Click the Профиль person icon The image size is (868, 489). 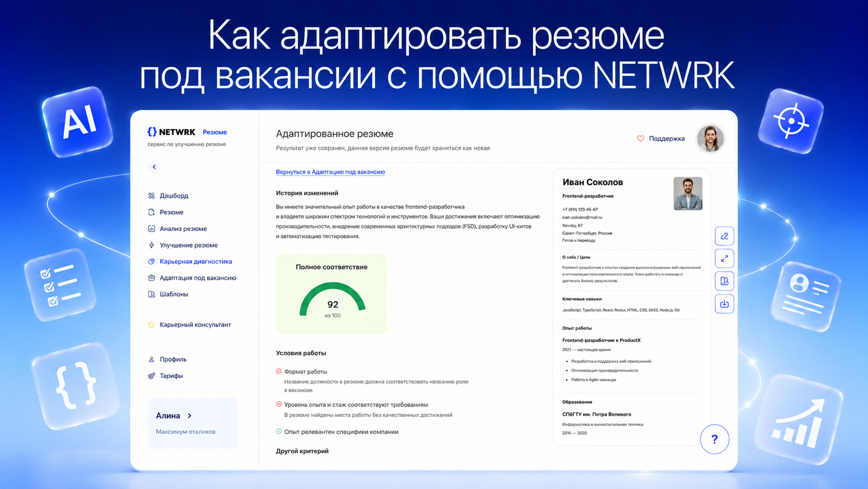click(x=152, y=360)
